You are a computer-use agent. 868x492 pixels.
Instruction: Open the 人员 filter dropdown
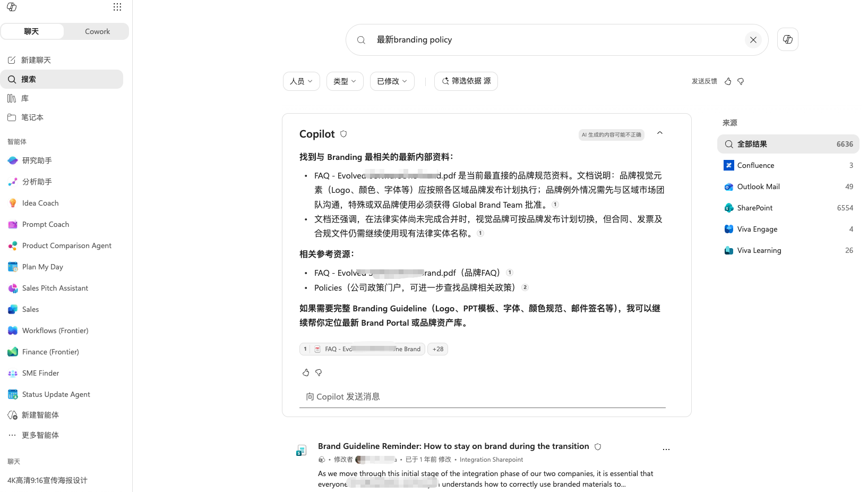point(301,81)
